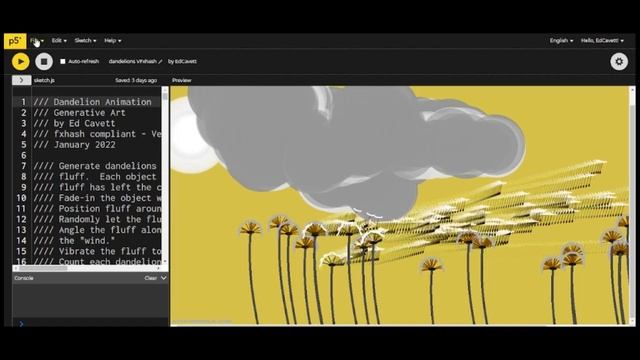640x360 pixels.
Task: Click code line 15 Vibrate the fluff
Action: tap(97, 251)
